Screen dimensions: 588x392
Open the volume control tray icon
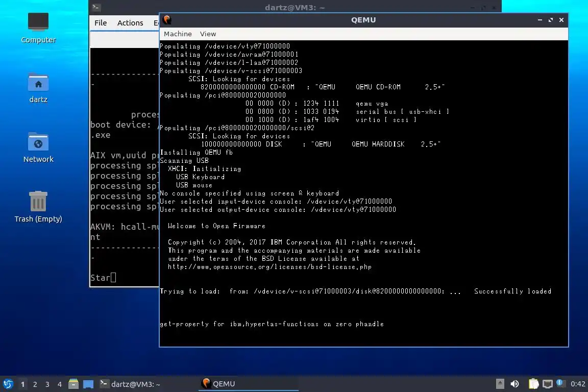click(x=515, y=384)
